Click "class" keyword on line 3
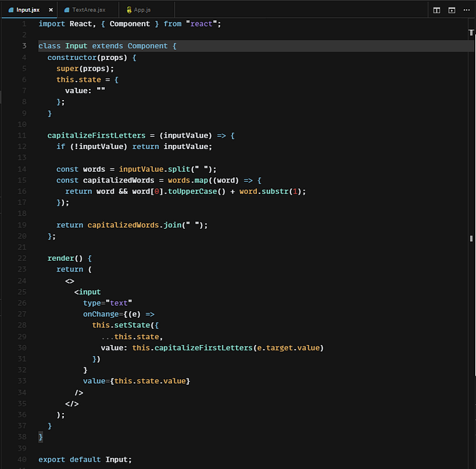 tap(49, 46)
